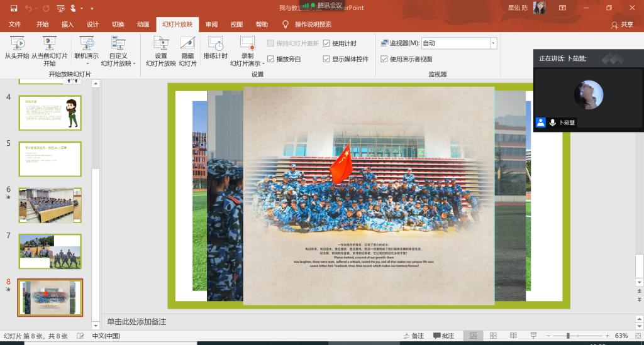Select slide 6 thumbnail in slide panel
Image resolution: width=644 pixels, height=345 pixels.
point(50,205)
